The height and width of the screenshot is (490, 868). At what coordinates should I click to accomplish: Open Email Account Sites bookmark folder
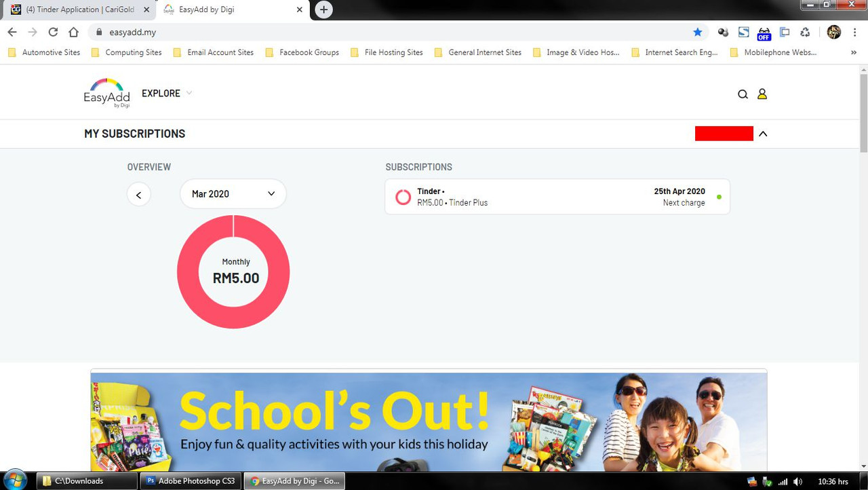[x=214, y=52]
